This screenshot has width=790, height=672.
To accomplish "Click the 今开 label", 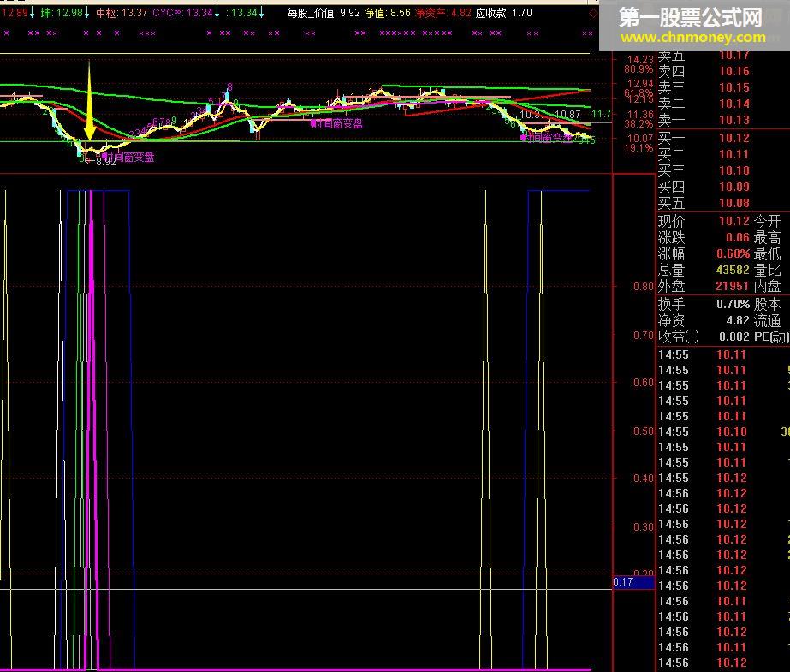I will pyautogui.click(x=768, y=221).
